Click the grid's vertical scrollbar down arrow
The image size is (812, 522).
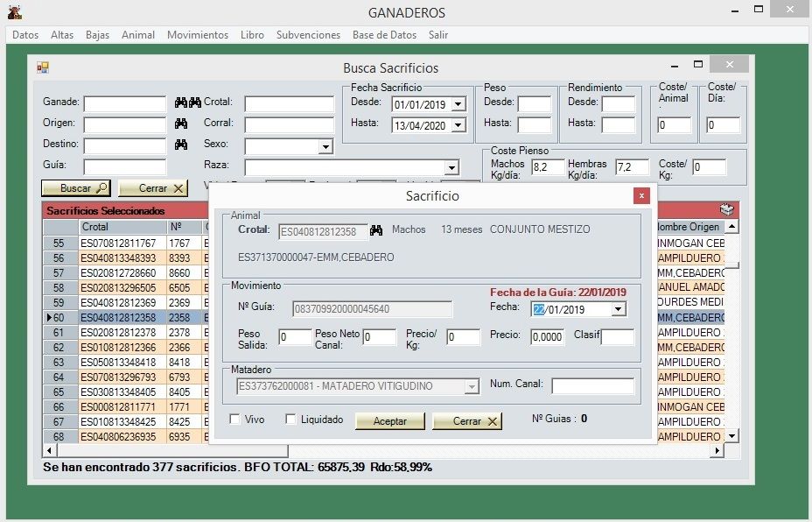(x=732, y=435)
